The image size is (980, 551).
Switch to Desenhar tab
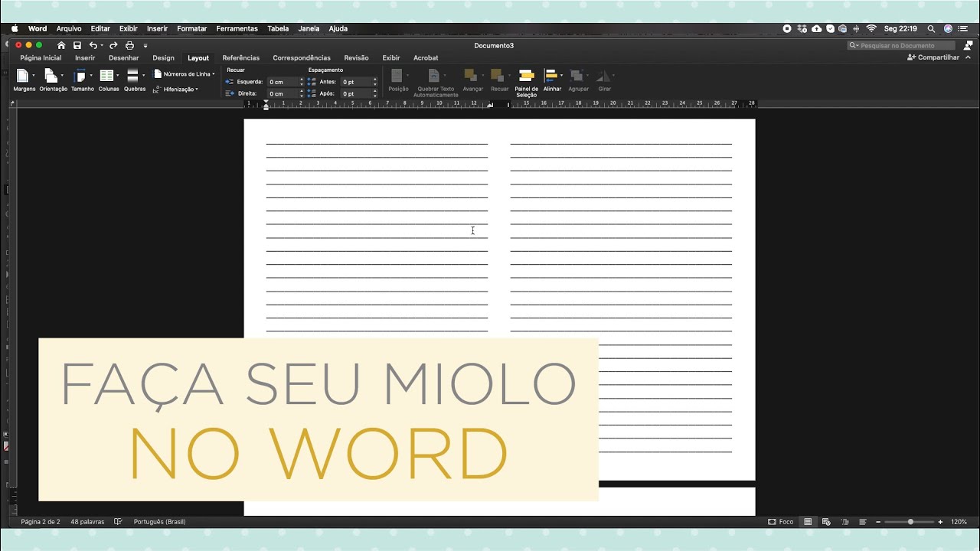pos(124,58)
